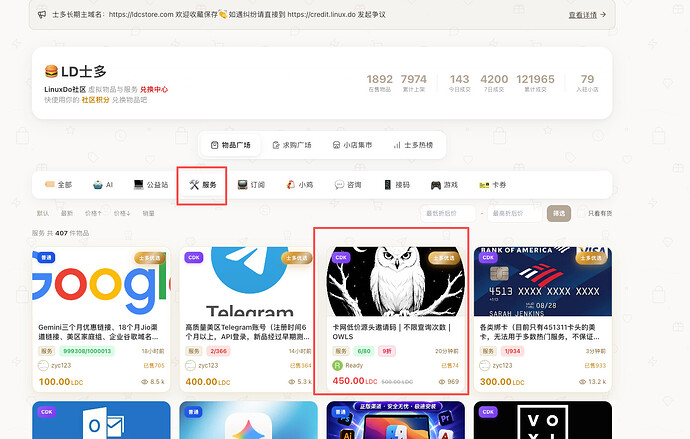
Task: Click the 1/934 stock tag
Action: pyautogui.click(x=512, y=351)
